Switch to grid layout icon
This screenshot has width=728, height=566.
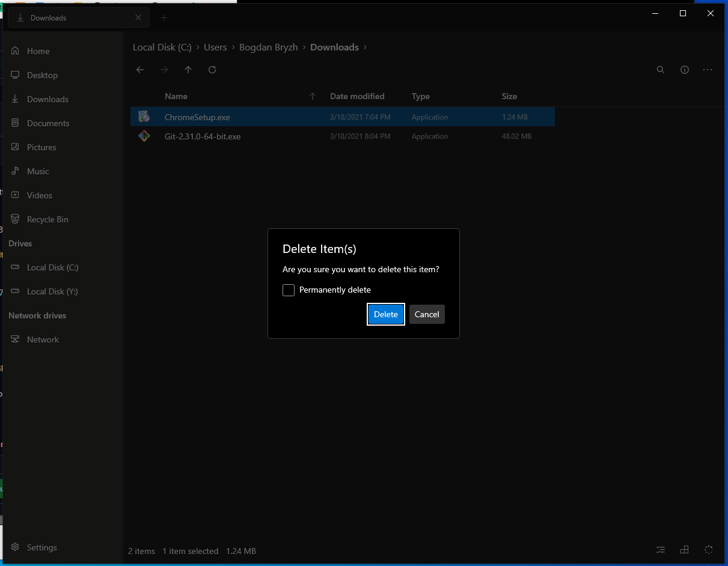(x=684, y=550)
